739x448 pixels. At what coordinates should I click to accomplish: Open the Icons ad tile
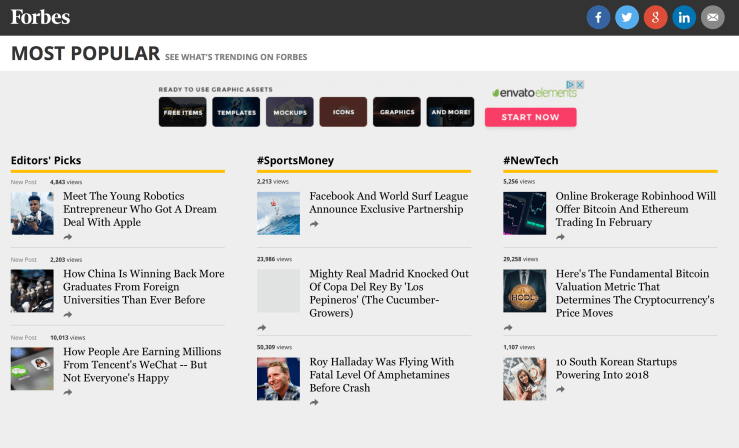coord(343,112)
